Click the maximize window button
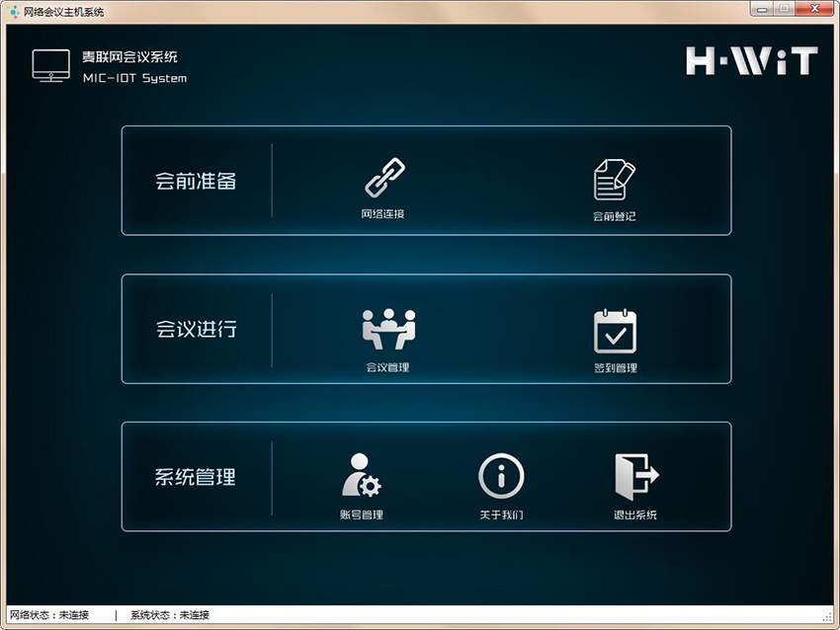The height and width of the screenshot is (630, 840). point(784,9)
